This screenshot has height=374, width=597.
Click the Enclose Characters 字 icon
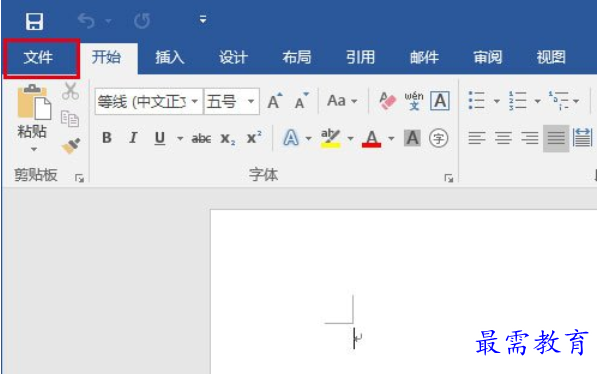tap(438, 138)
